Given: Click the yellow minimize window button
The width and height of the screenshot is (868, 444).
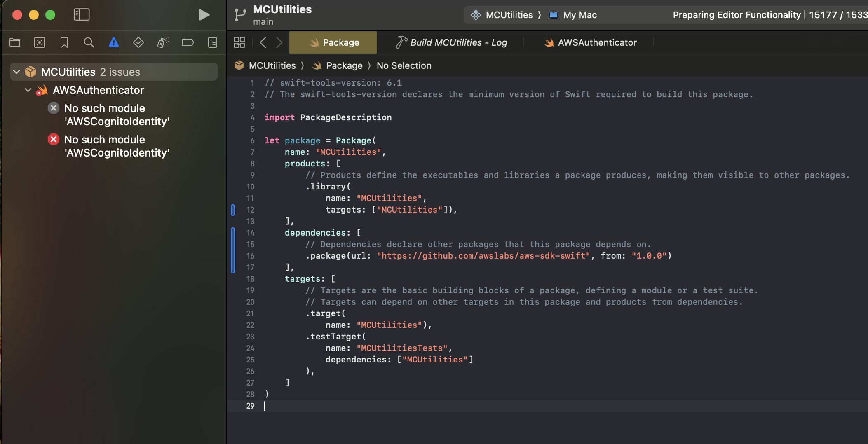Looking at the screenshot, I should [x=34, y=15].
